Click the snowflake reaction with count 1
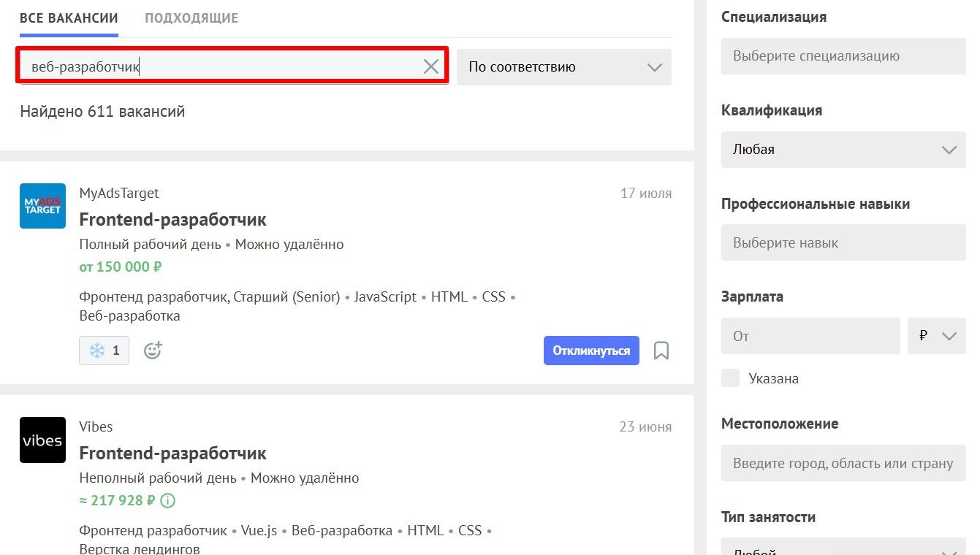980x555 pixels. [105, 351]
